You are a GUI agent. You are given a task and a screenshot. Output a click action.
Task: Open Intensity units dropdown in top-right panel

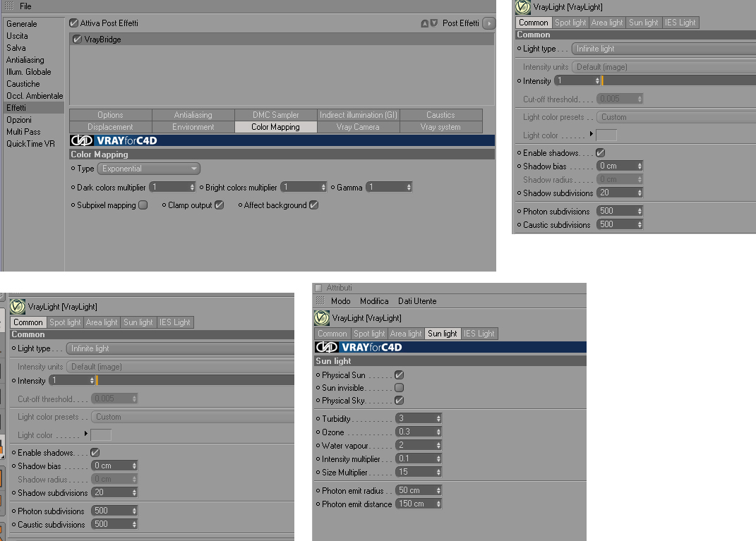[x=664, y=67]
